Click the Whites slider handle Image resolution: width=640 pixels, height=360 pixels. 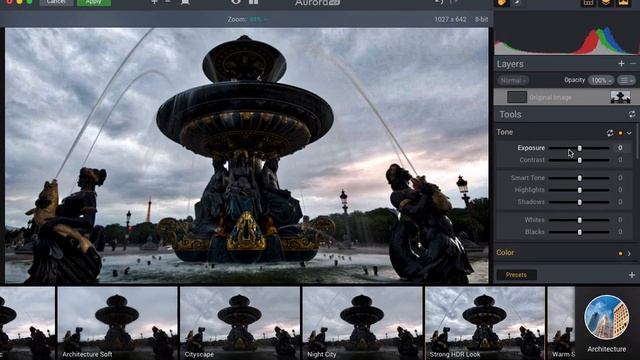click(x=580, y=220)
